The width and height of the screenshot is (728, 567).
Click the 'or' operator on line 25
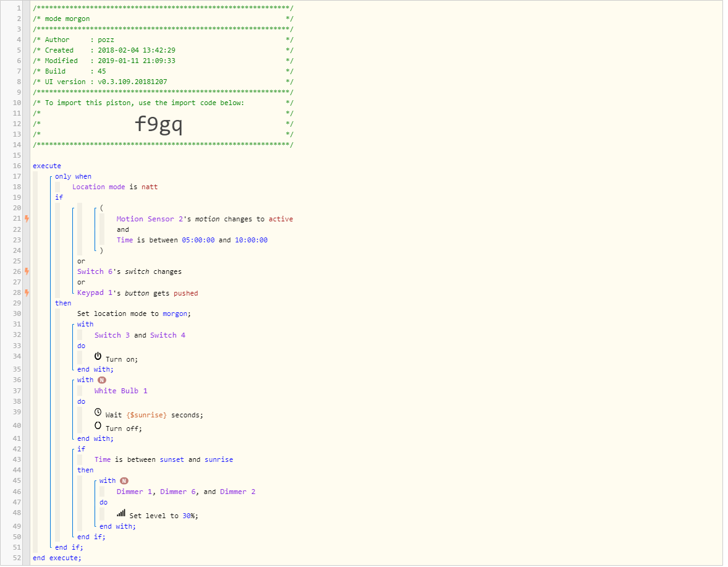click(81, 261)
